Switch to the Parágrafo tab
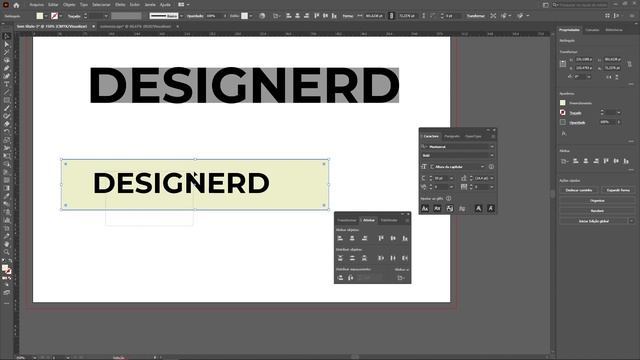Image resolution: width=640 pixels, height=360 pixels. click(x=452, y=136)
